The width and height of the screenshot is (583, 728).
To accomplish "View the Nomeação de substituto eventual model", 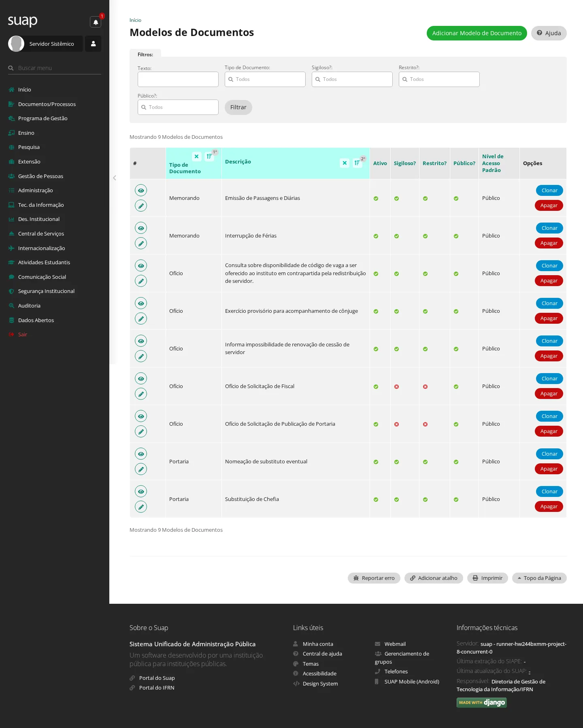I will tap(141, 454).
